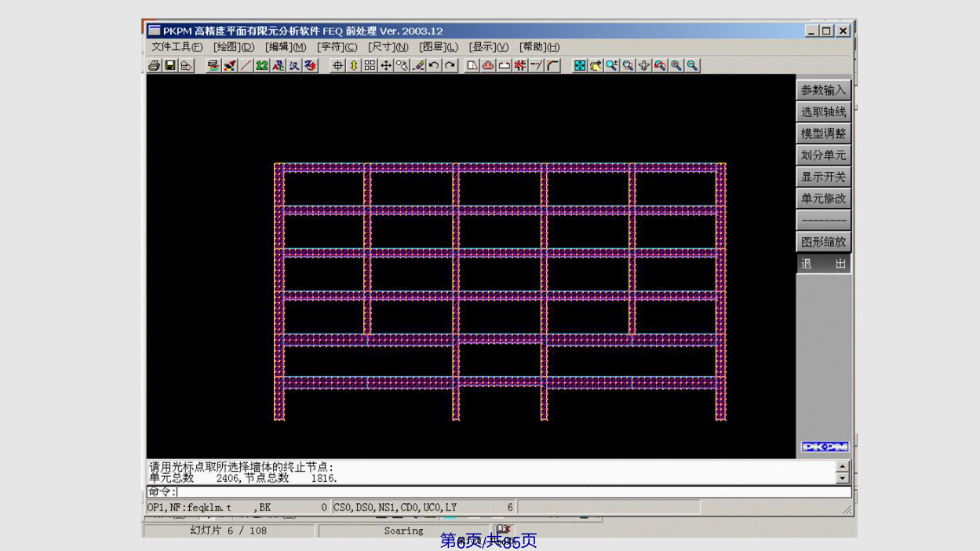Click message area scroll down arrow
Viewport: 980px width, 551px height.
pyautogui.click(x=842, y=478)
